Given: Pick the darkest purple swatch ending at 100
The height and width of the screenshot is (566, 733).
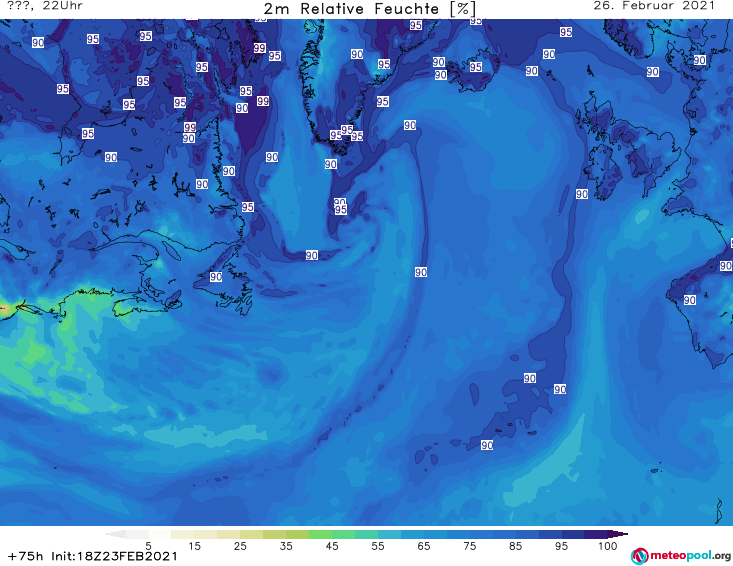Looking at the screenshot, I should pyautogui.click(x=596, y=534).
